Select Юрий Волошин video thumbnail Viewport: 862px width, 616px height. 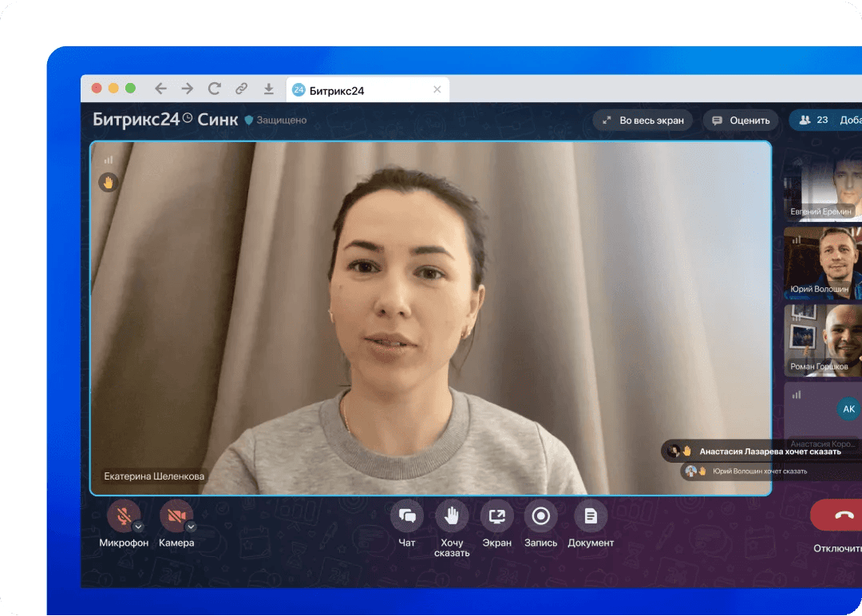[x=822, y=263]
